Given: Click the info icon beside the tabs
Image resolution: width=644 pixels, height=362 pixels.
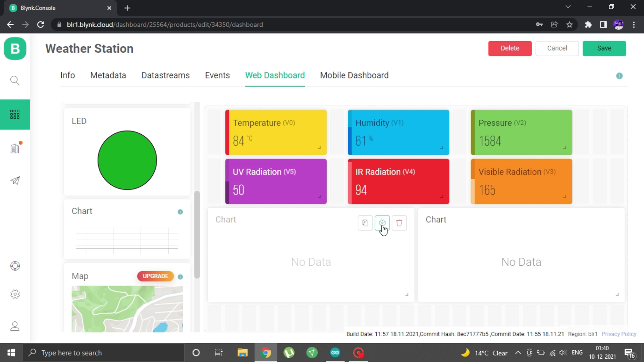Looking at the screenshot, I should [619, 76].
